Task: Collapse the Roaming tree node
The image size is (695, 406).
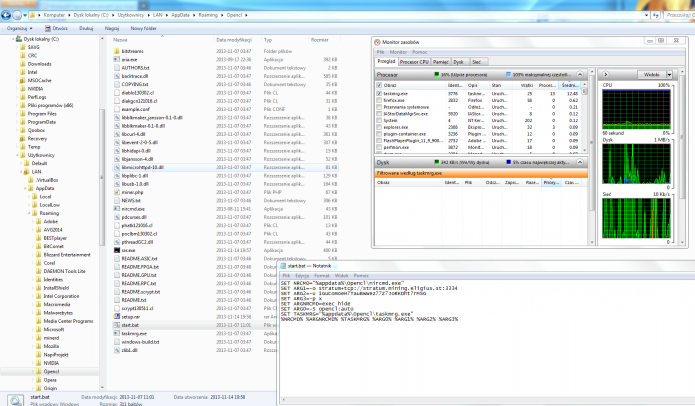Action: click(29, 213)
